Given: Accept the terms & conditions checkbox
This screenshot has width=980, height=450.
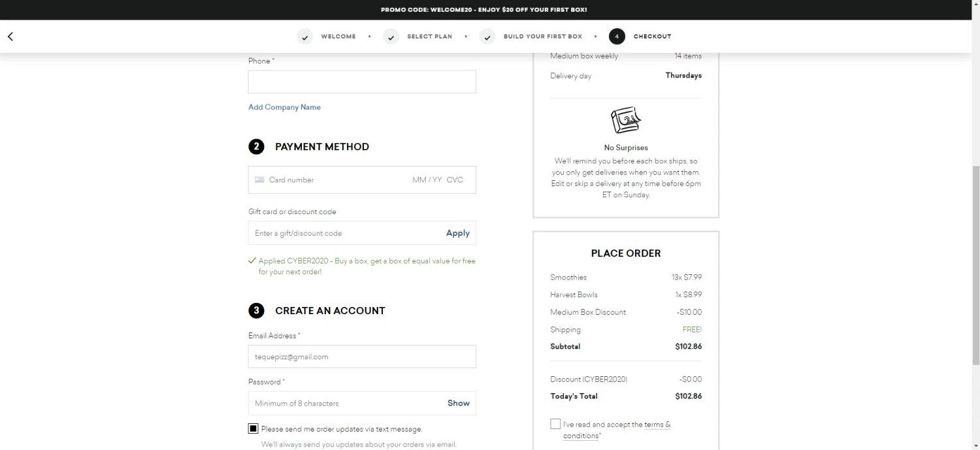Looking at the screenshot, I should 555,424.
